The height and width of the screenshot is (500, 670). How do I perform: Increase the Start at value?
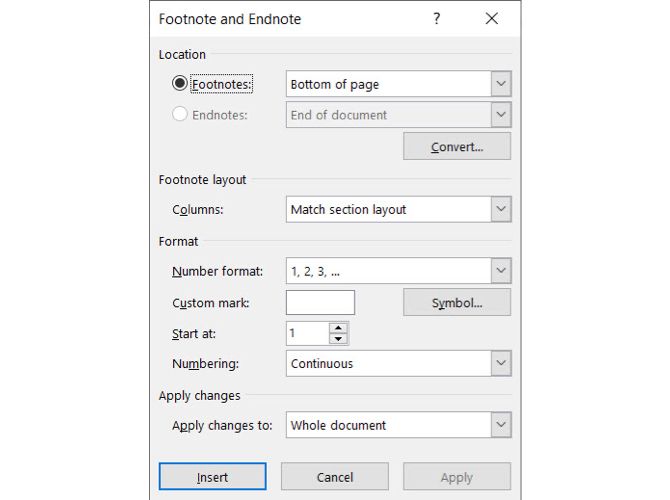coord(339,328)
